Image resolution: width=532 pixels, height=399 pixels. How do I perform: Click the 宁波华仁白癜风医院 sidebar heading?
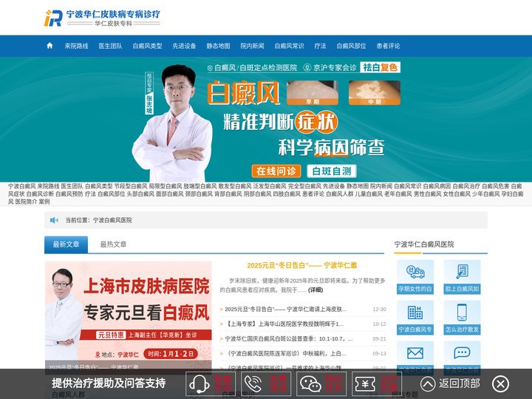(424, 245)
